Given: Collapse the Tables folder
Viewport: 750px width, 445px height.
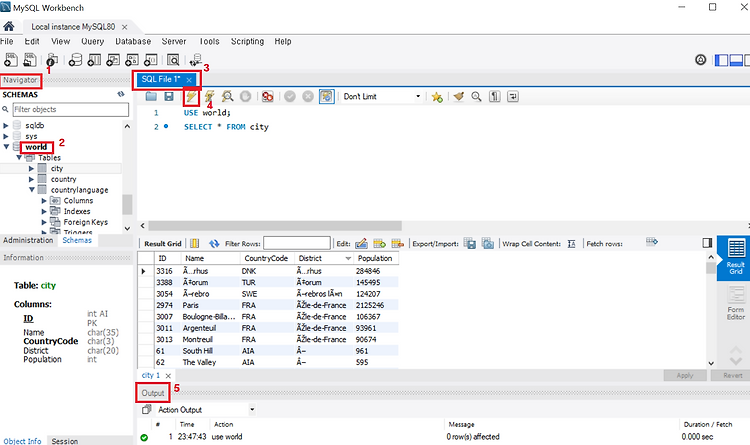Looking at the screenshot, I should coord(19,157).
